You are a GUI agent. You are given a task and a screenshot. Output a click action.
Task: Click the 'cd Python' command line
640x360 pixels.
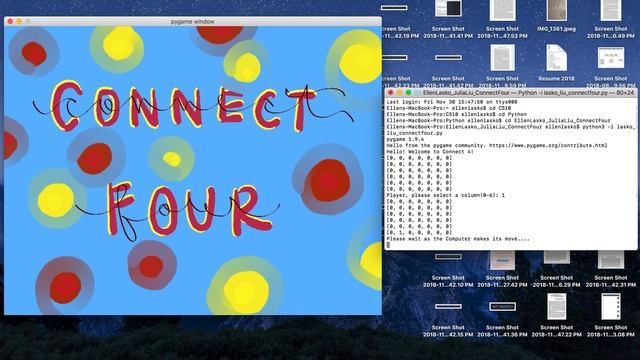click(456, 114)
